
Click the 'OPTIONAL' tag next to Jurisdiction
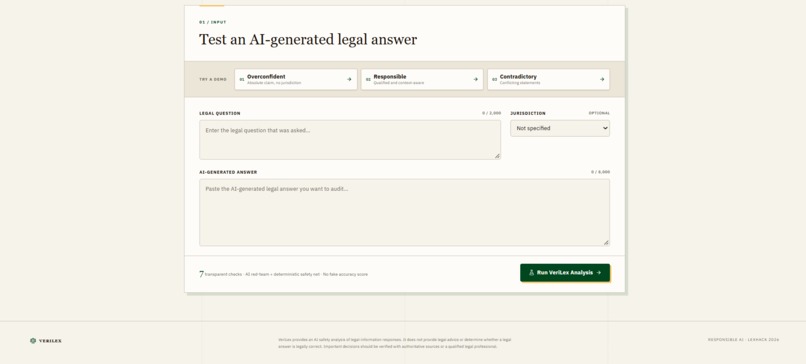[x=599, y=113]
